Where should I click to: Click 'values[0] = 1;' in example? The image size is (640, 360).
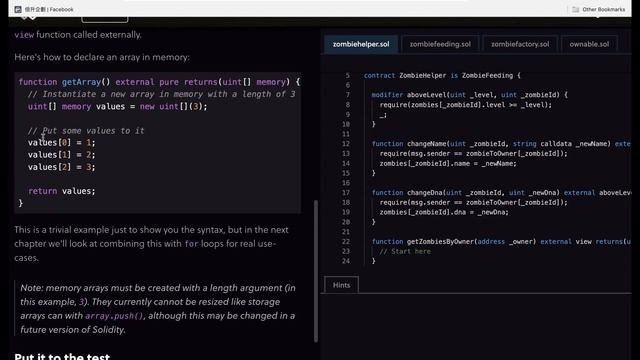62,142
